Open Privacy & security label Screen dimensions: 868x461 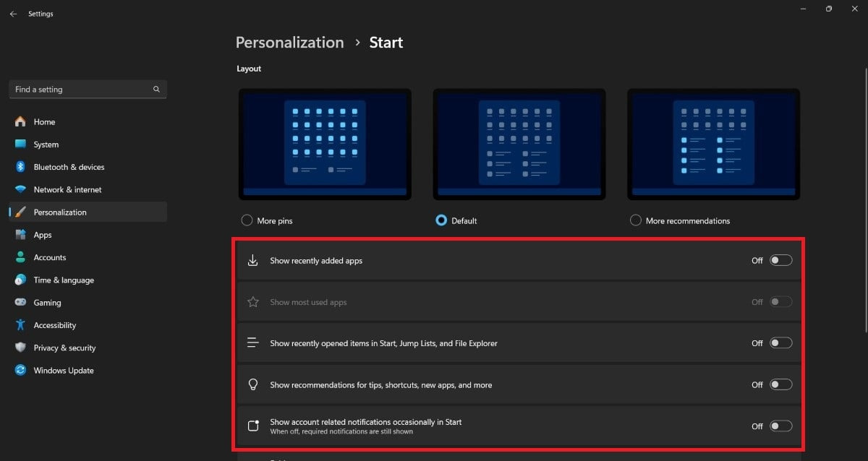pyautogui.click(x=64, y=348)
